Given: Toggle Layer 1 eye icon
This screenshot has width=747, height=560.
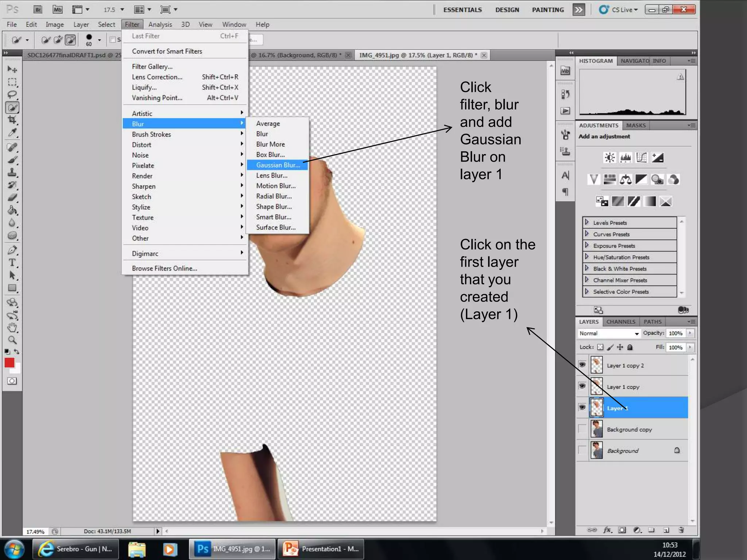Looking at the screenshot, I should 582,407.
